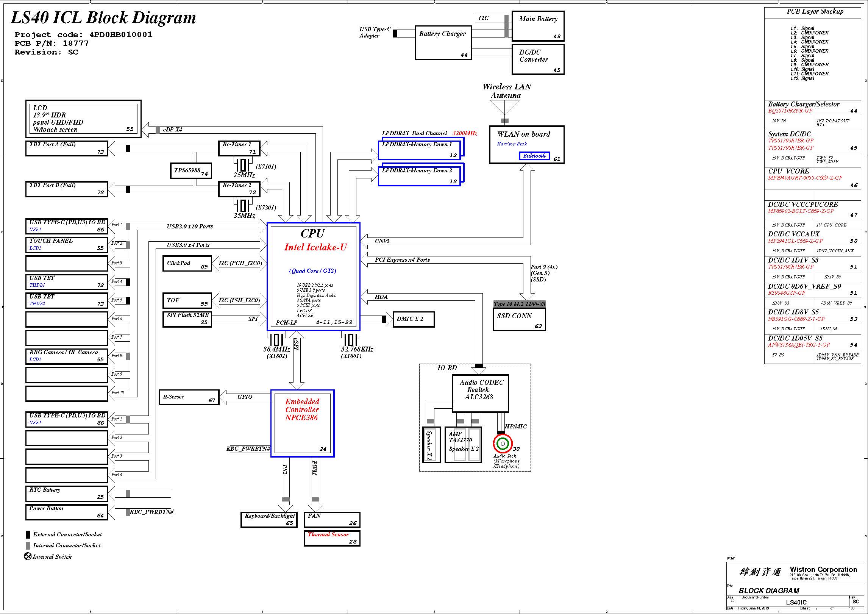Select the Re-Timer 1 block
Image resolution: width=868 pixels, height=614 pixels.
[x=239, y=148]
